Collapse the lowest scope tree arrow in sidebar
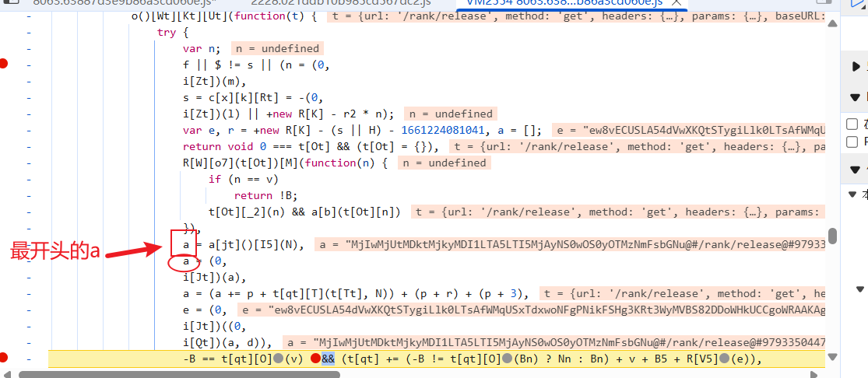This screenshot has height=378, width=868. (x=859, y=289)
